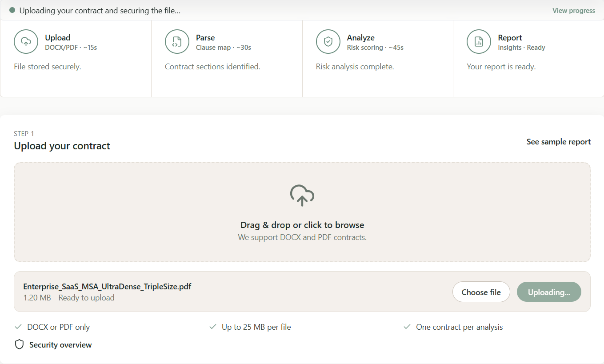Expand the Upload stage card details
604x364 pixels.
[x=76, y=58]
